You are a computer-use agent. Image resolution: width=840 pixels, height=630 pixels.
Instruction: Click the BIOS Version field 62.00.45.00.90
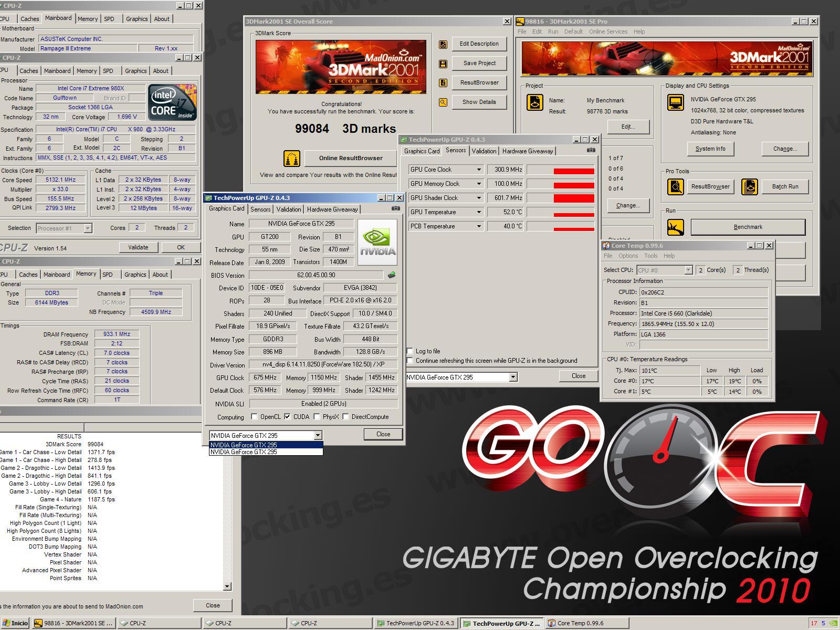(317, 275)
